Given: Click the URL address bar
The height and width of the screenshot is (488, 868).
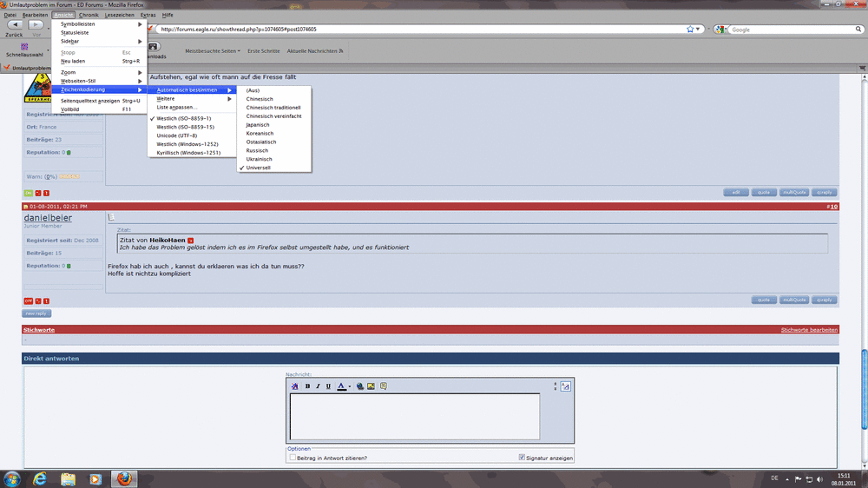Looking at the screenshot, I should pos(421,29).
